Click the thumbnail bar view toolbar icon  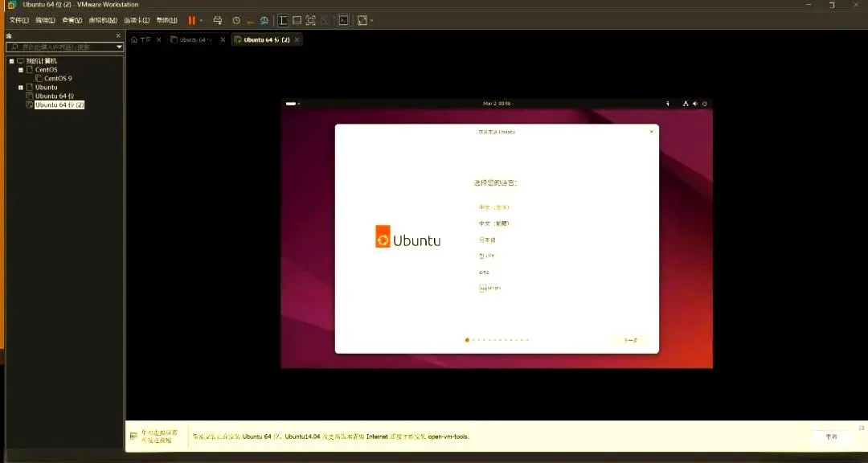pyautogui.click(x=297, y=20)
